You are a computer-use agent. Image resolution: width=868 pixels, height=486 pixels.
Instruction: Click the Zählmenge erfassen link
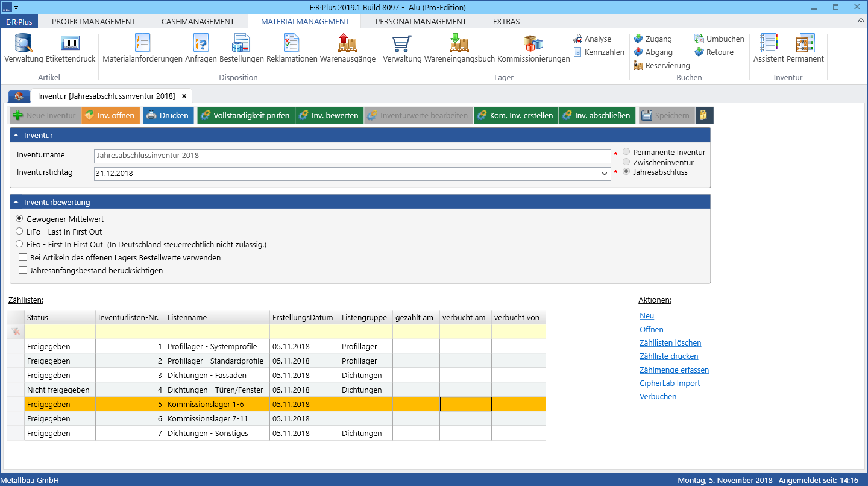pos(674,370)
